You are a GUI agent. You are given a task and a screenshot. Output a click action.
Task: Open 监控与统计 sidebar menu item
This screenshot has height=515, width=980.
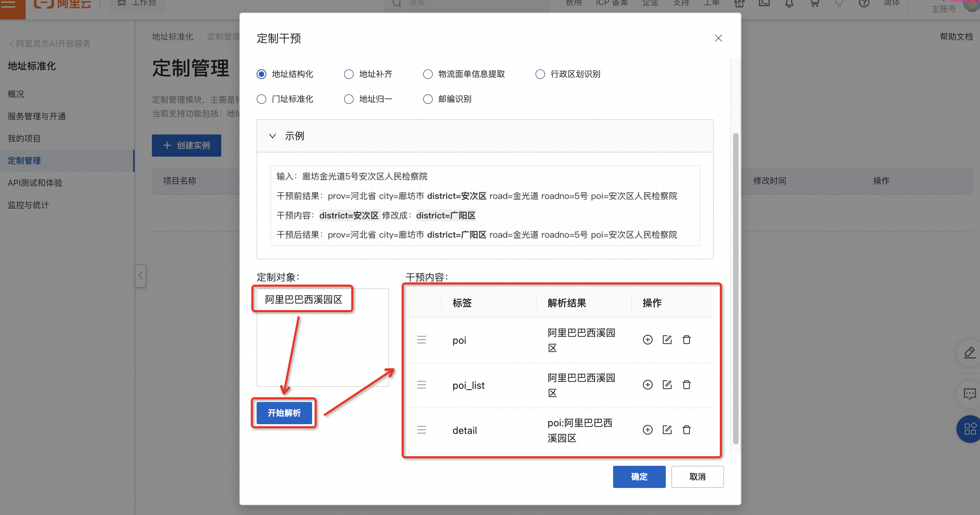point(28,205)
